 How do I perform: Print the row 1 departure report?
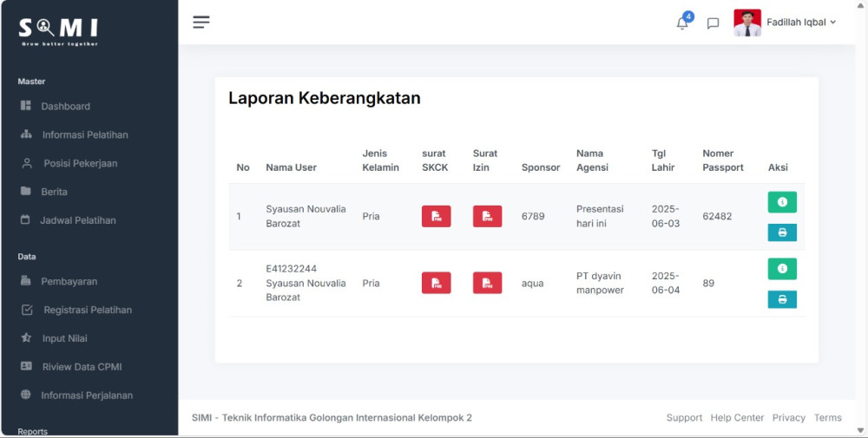pos(781,232)
